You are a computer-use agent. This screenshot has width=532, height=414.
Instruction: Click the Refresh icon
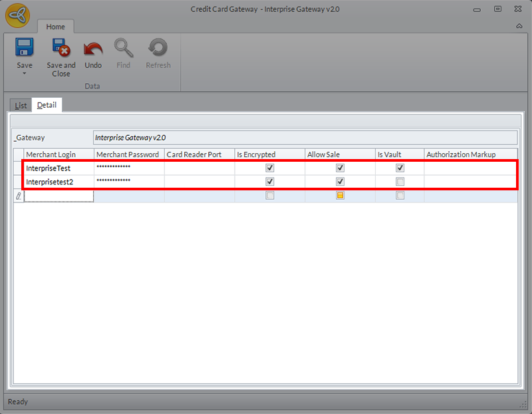(158, 48)
